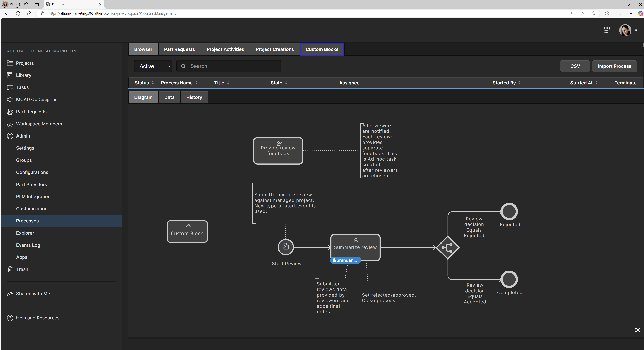The width and height of the screenshot is (644, 350).
Task: Open the Active status filter dropdown
Action: [153, 66]
